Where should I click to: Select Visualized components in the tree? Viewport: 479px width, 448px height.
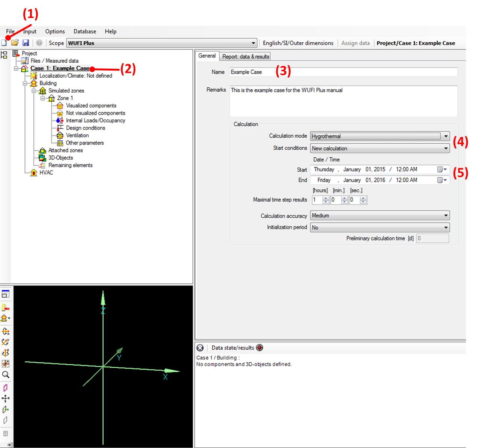coord(91,106)
